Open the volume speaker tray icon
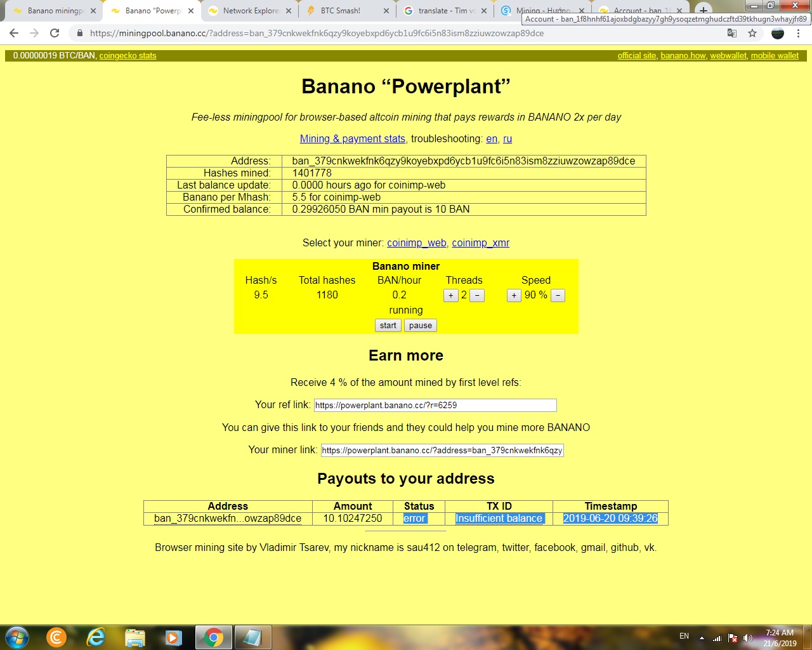This screenshot has width=812, height=650. pos(748,638)
